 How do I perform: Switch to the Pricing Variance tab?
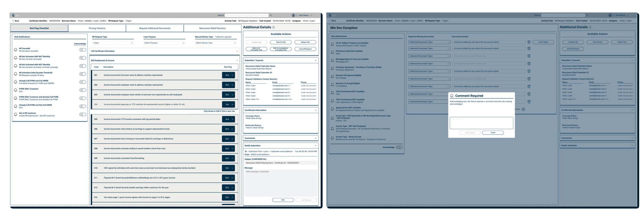coord(97,28)
